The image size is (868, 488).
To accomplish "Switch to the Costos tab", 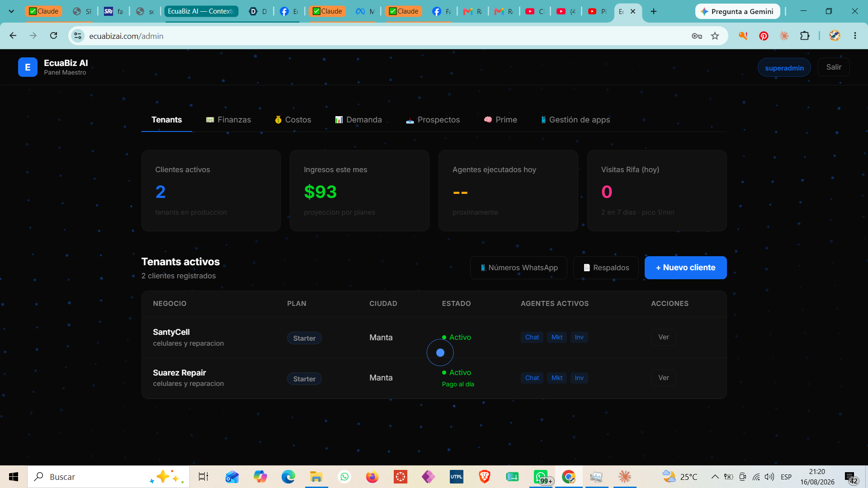I will point(293,120).
